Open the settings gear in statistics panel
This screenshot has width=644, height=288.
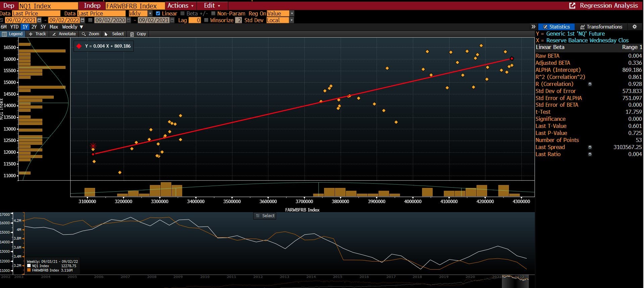point(634,27)
